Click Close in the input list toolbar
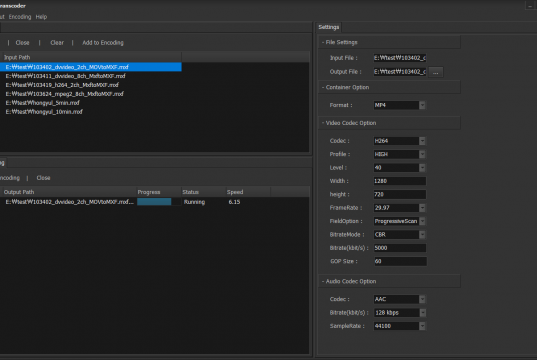Image resolution: width=537 pixels, height=360 pixels. [22, 43]
